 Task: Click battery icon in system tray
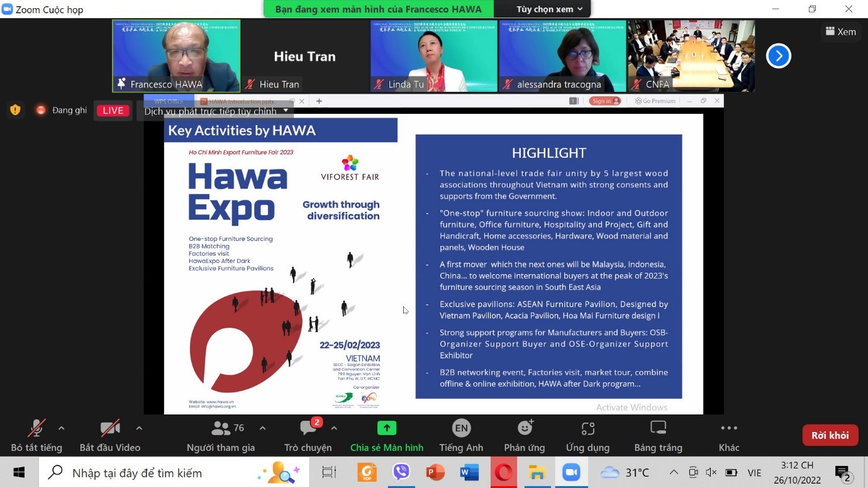point(731,472)
